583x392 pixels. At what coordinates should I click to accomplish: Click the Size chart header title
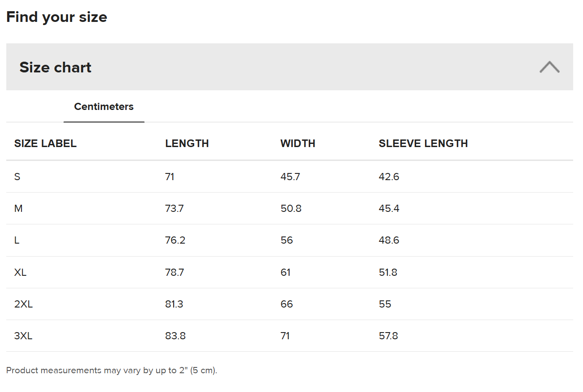pyautogui.click(x=55, y=67)
